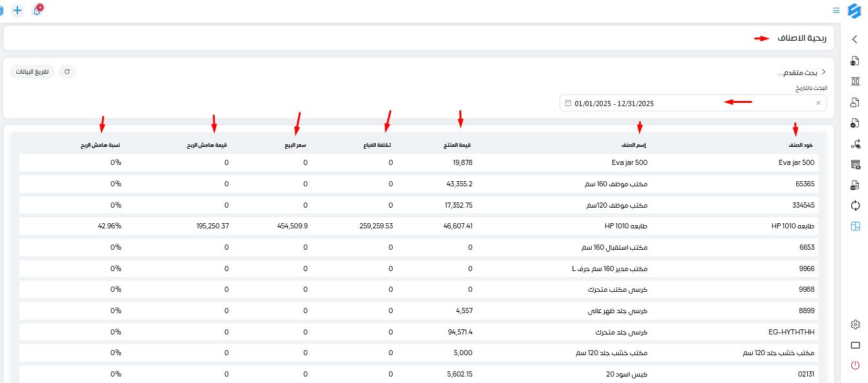Click the كود الصنف column header

(x=801, y=145)
